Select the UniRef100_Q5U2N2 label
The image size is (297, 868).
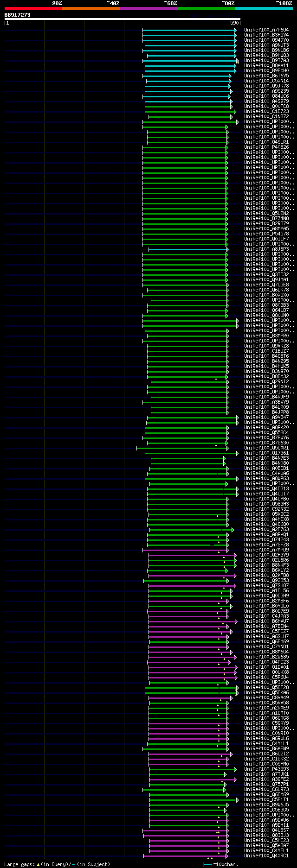tap(266, 214)
